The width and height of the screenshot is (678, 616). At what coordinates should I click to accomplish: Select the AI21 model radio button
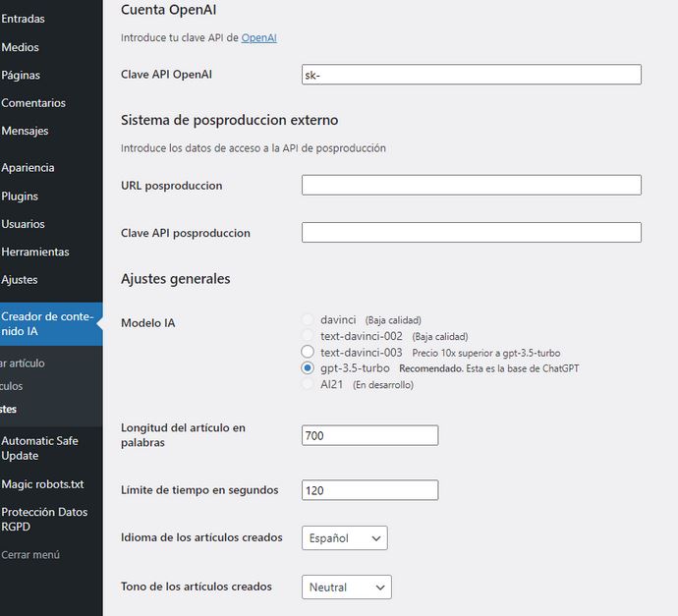(308, 384)
